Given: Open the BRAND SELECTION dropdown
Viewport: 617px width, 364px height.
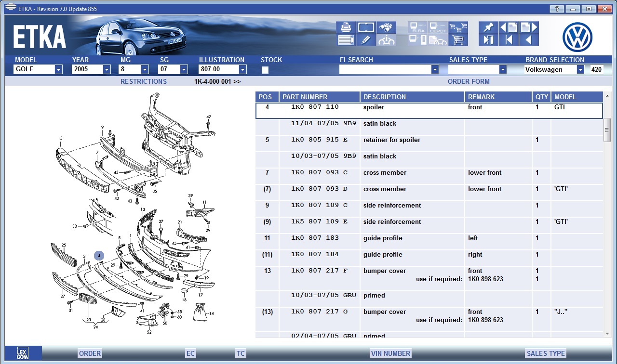Looking at the screenshot, I should pos(580,70).
